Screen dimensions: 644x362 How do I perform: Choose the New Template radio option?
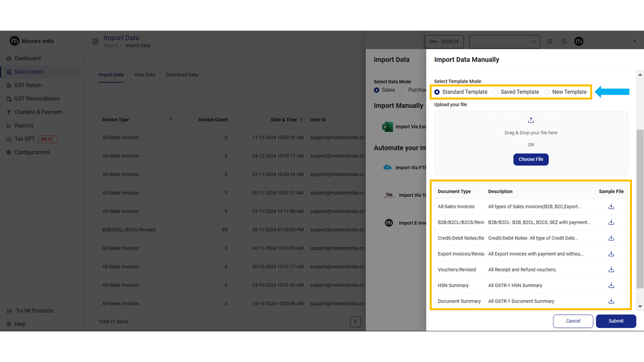click(547, 92)
